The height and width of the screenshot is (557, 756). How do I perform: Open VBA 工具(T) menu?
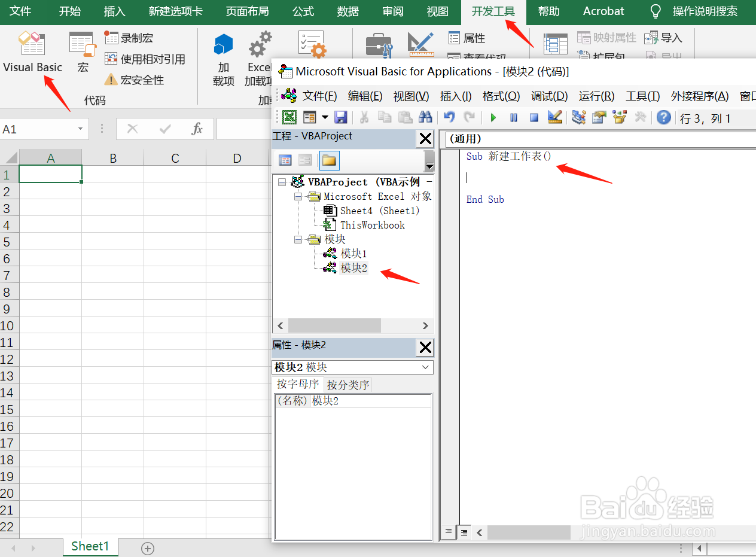642,96
